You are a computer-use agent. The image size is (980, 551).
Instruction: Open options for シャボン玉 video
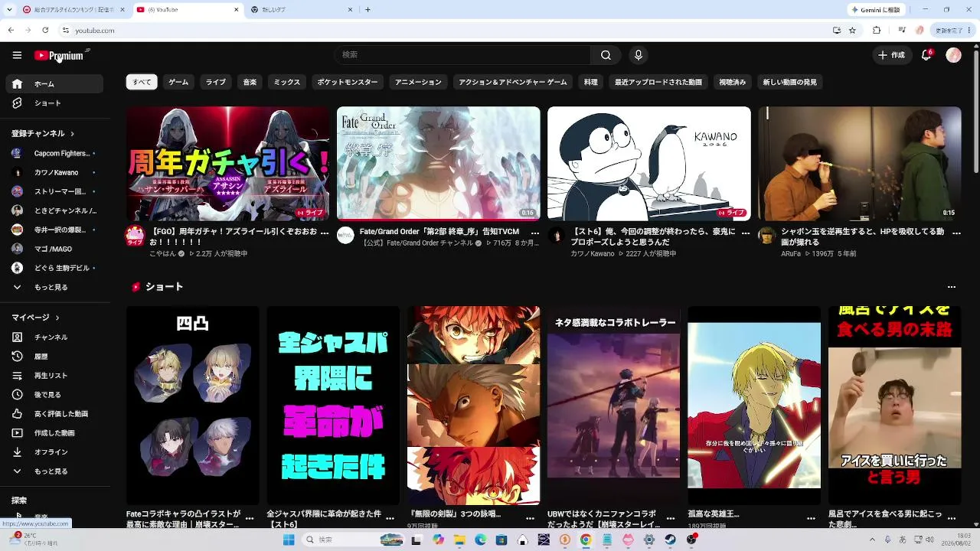[956, 233]
